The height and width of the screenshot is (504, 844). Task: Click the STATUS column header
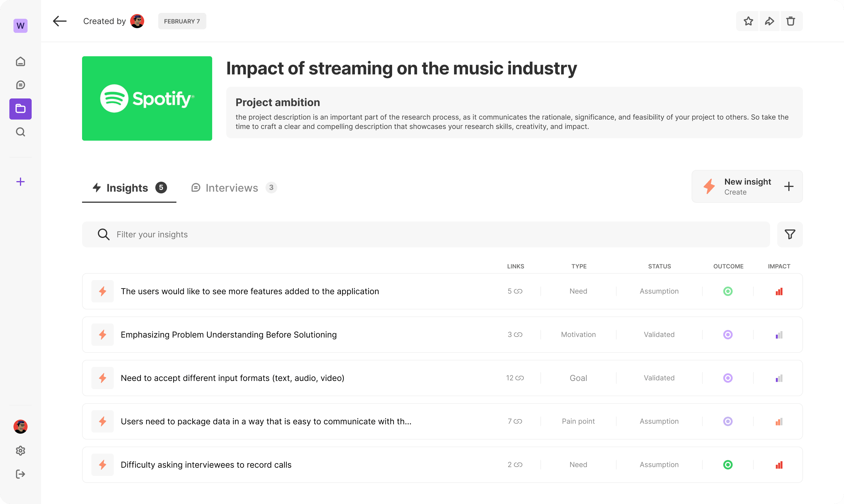pyautogui.click(x=659, y=266)
